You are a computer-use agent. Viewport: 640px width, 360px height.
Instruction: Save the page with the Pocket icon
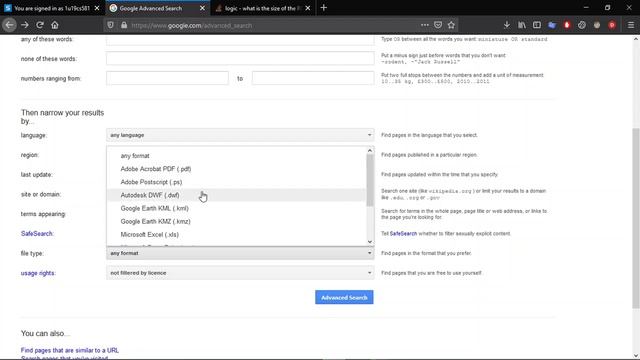(438, 25)
